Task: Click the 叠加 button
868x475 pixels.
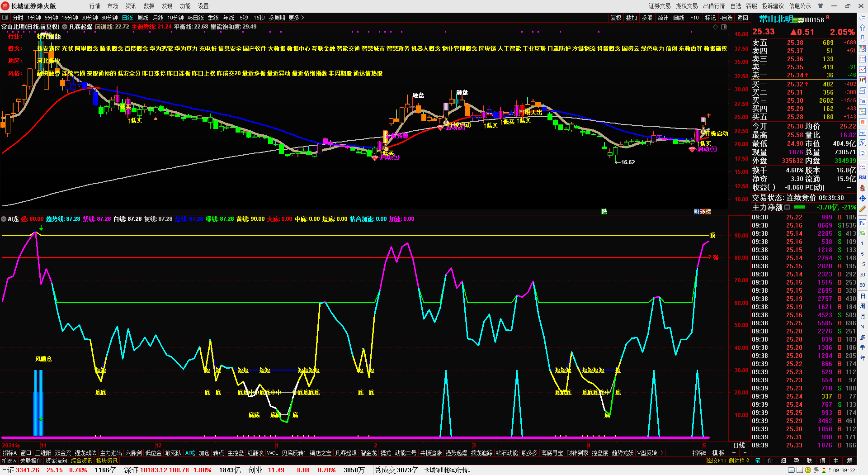Action: [632, 18]
